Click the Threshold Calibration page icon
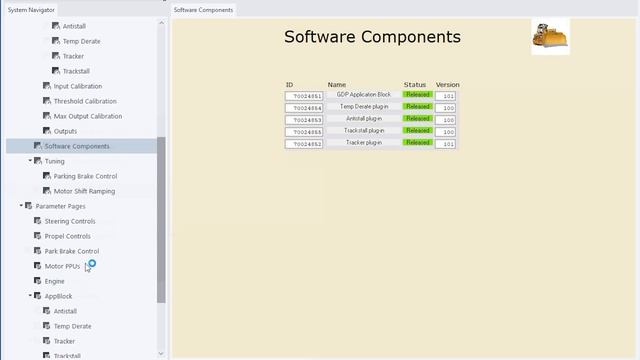640x360 pixels. 47,101
